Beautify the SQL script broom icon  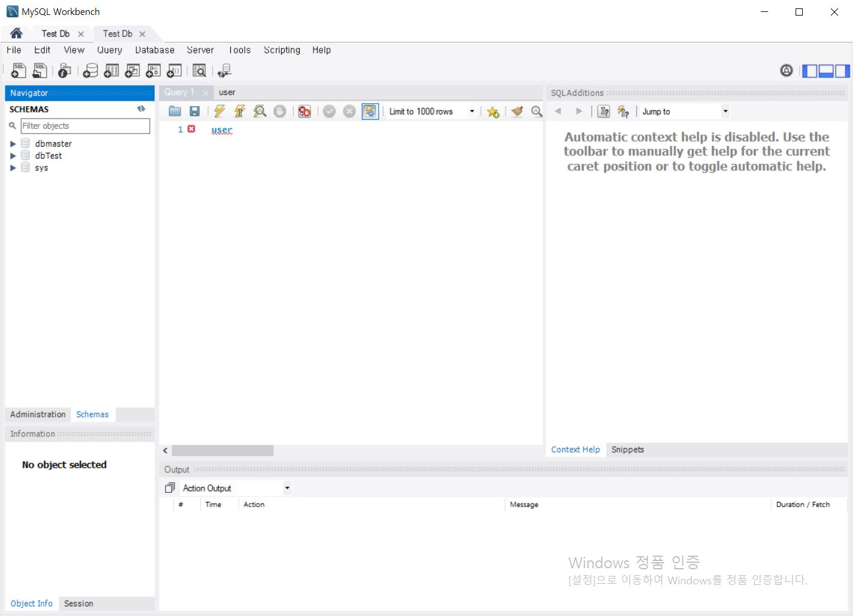point(517,111)
